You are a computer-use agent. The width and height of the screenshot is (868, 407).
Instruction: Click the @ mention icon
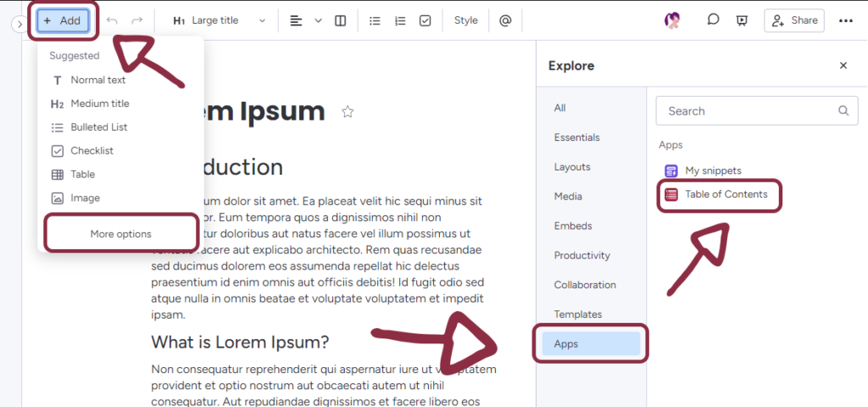[505, 20]
